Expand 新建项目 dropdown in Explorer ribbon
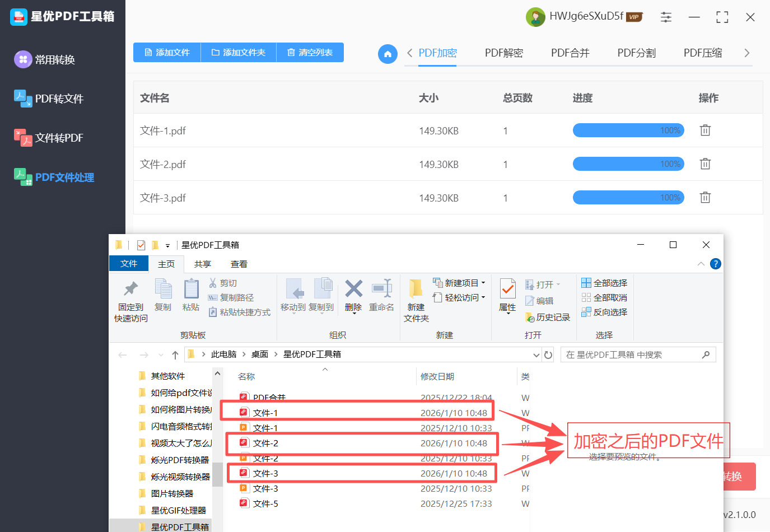This screenshot has height=532, width=770. (x=483, y=283)
